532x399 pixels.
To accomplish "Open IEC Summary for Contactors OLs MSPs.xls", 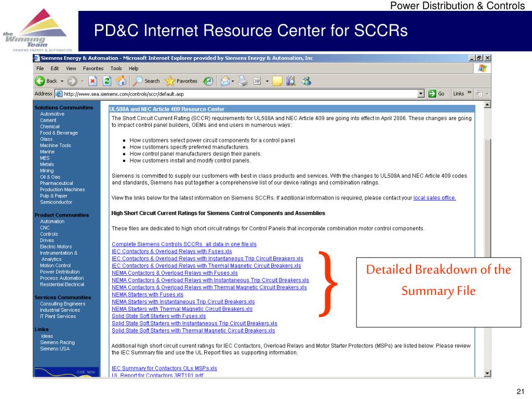I will click(x=164, y=368).
